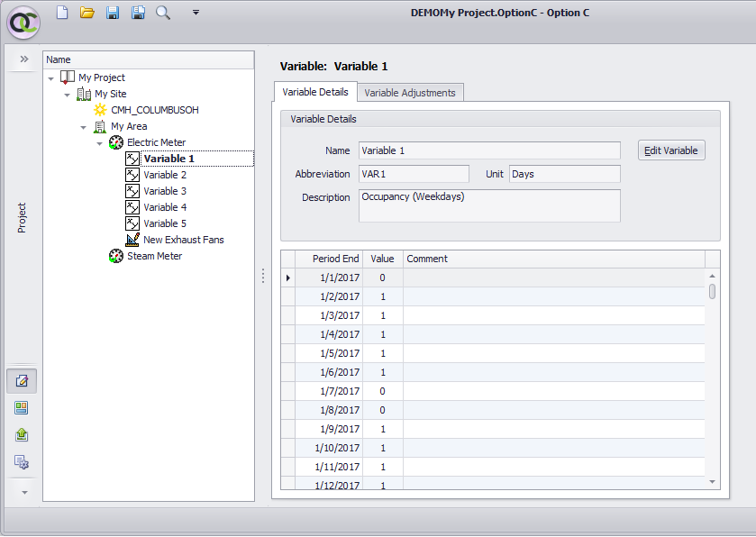Sort by the Value column header
756x537 pixels.
383,259
